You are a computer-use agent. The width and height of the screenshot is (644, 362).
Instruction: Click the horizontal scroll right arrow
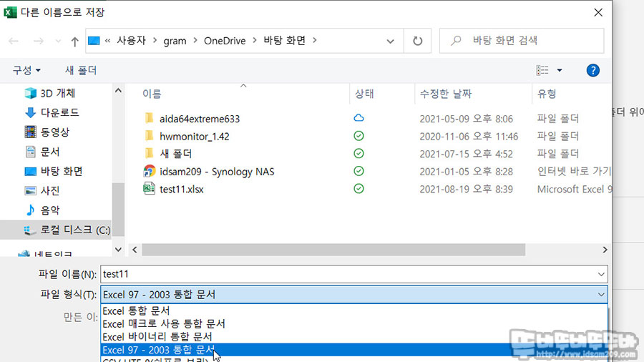pos(605,250)
